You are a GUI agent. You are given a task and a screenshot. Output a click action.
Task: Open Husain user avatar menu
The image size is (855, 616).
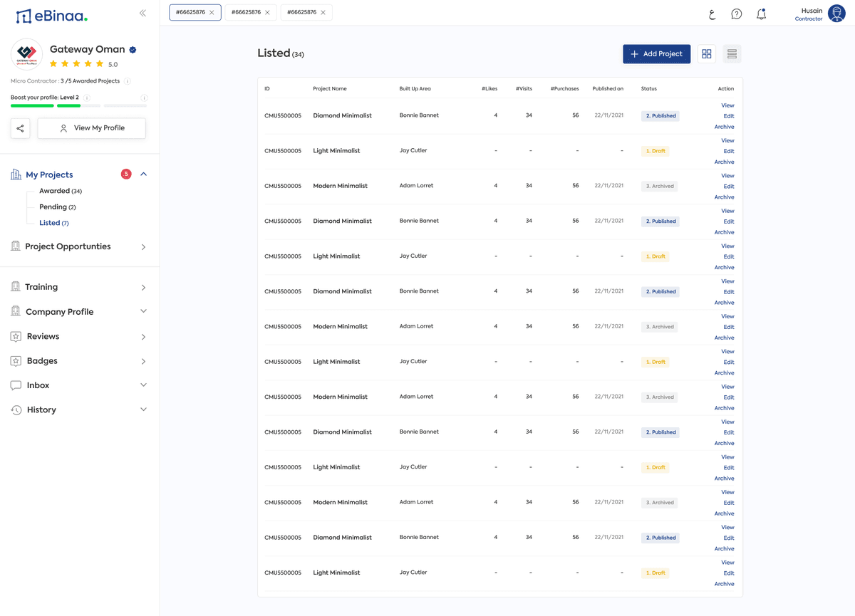pos(836,13)
